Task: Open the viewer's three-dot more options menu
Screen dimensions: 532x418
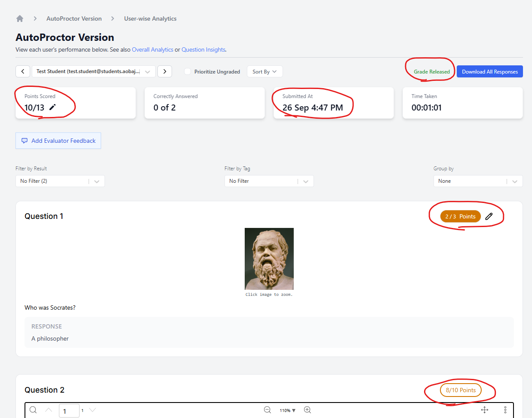Action: 505,410
